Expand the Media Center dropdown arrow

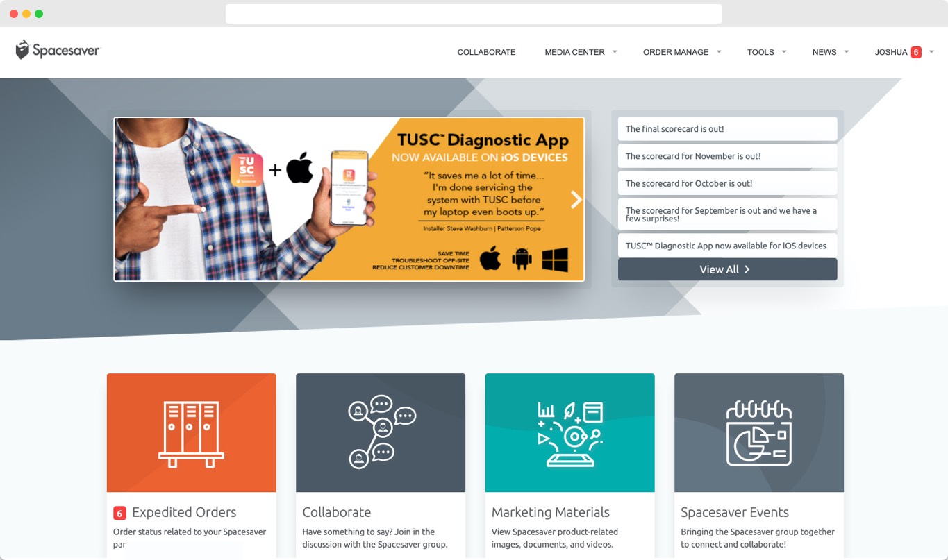[615, 51]
